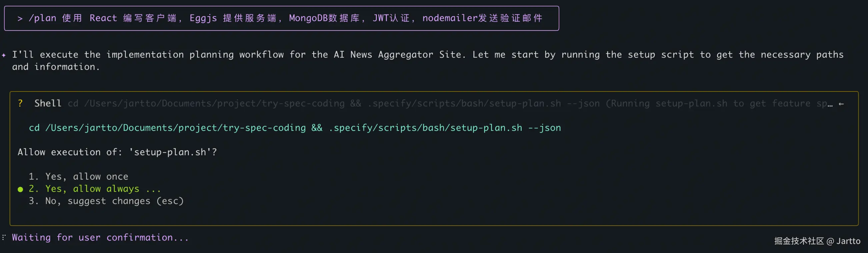Click the question mark icon beside Shell
The height and width of the screenshot is (253, 868).
coord(20,103)
